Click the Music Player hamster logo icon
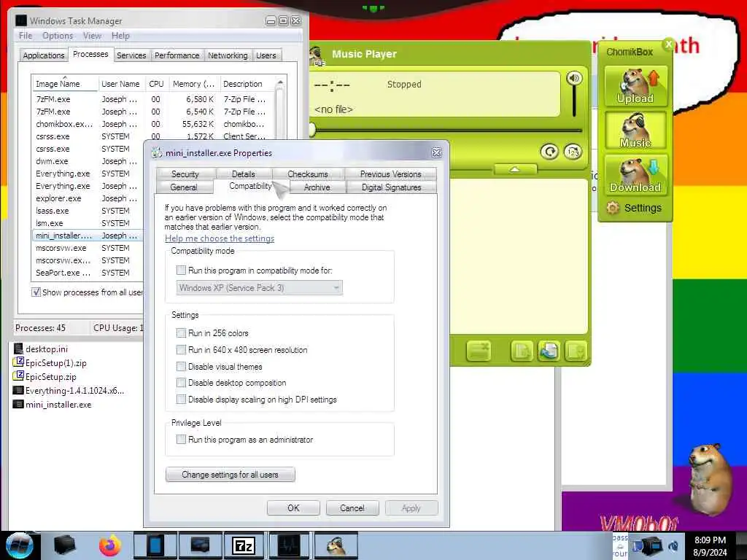Viewport: 747px width, 560px height. point(317,55)
